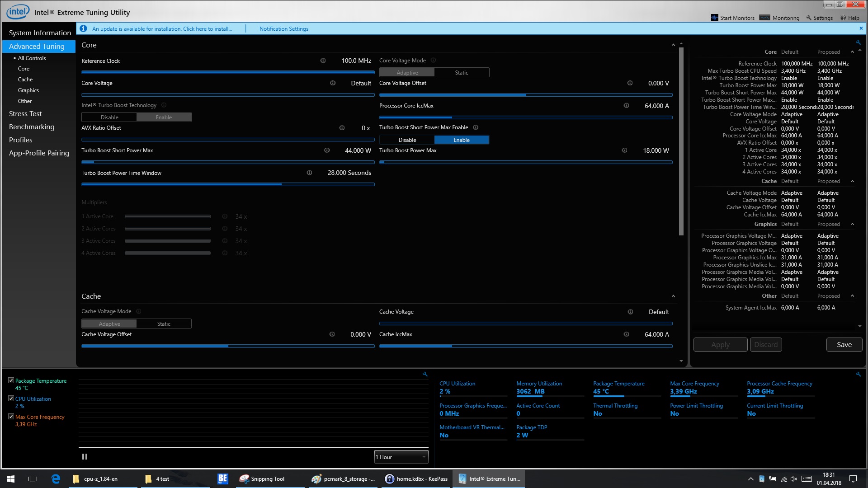
Task: Collapse the Core tuning section
Action: point(673,45)
